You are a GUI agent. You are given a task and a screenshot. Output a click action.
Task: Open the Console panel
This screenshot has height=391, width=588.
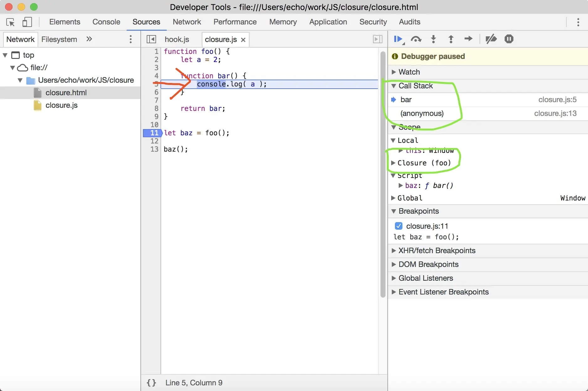coord(106,22)
